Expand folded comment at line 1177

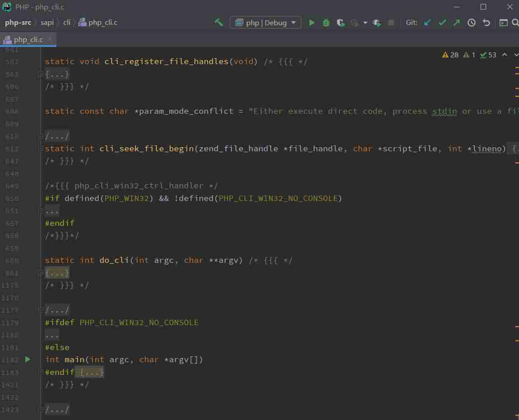pos(57,310)
